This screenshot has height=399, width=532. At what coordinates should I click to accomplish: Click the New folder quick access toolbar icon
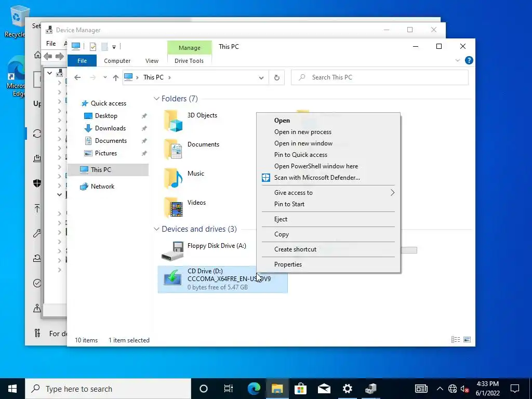pos(105,47)
